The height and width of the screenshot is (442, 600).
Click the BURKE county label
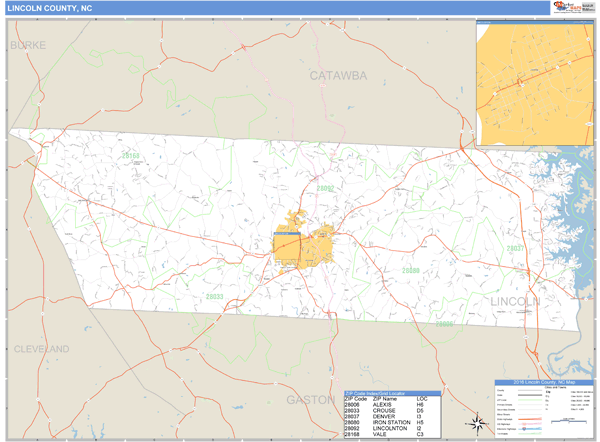pos(28,46)
